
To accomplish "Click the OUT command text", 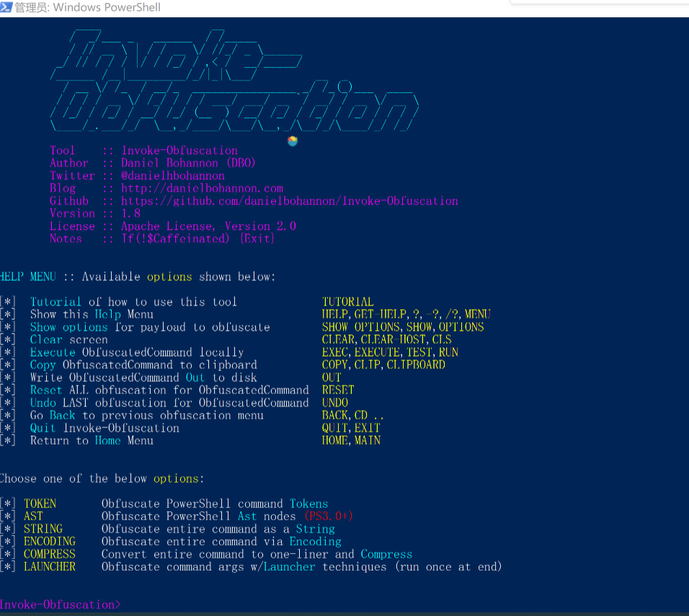I will point(332,378).
